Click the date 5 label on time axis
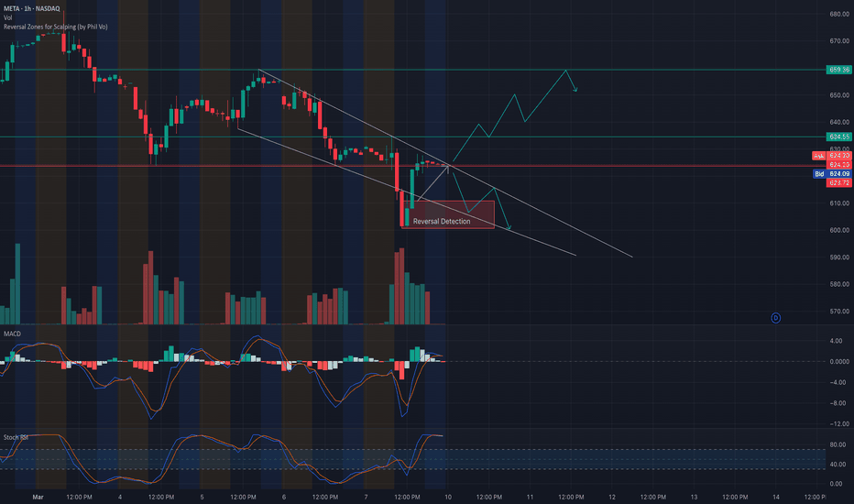 coord(203,497)
